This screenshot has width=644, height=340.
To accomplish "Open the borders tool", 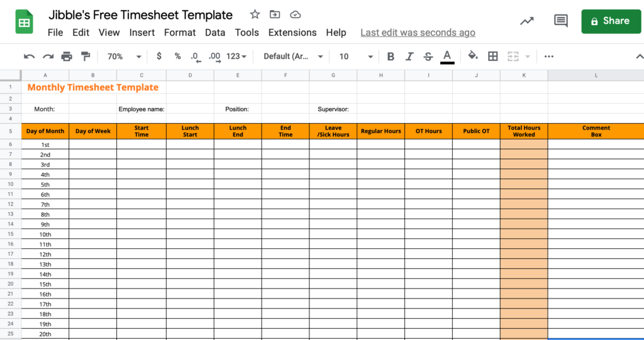I will coord(493,57).
